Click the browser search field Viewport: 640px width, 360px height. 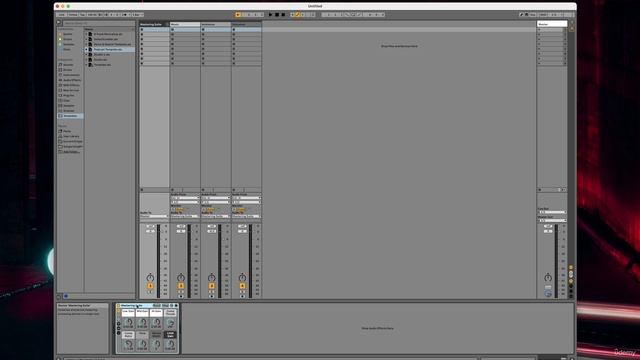(98, 23)
